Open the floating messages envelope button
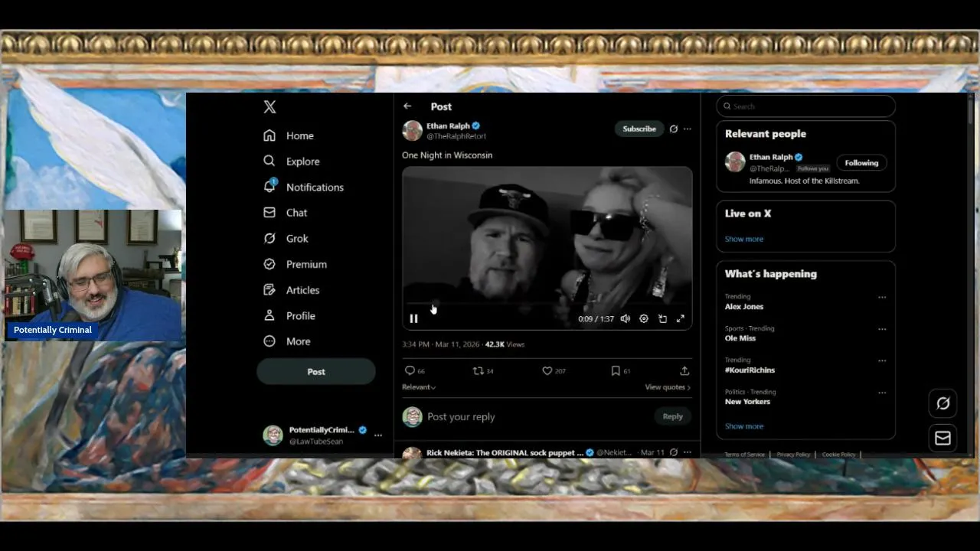Viewport: 980px width, 551px height. tap(943, 438)
